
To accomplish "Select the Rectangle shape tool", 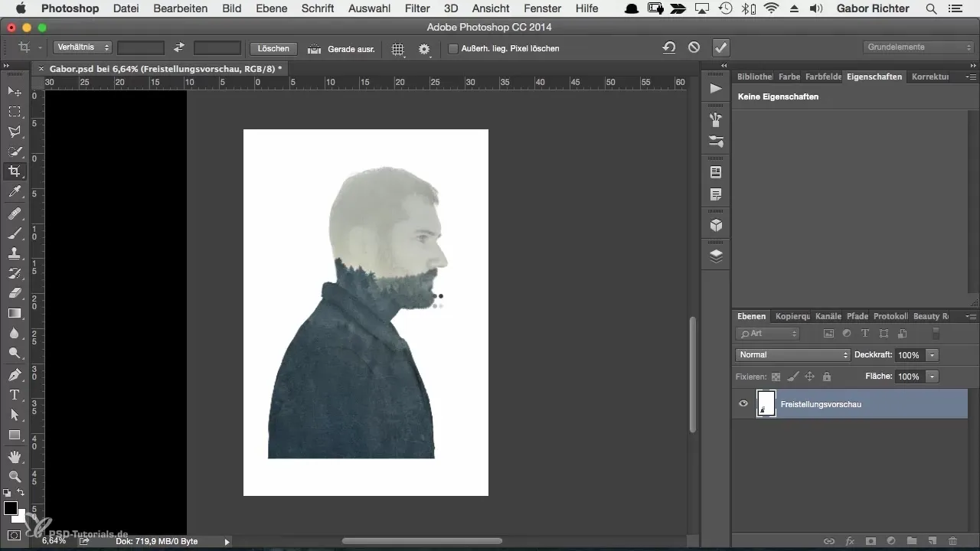I will point(15,435).
